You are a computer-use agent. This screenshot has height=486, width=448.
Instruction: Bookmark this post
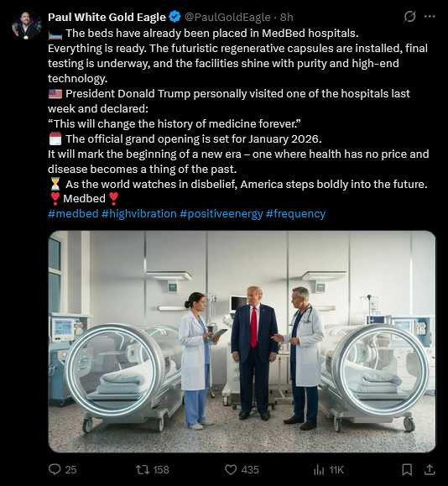(407, 469)
